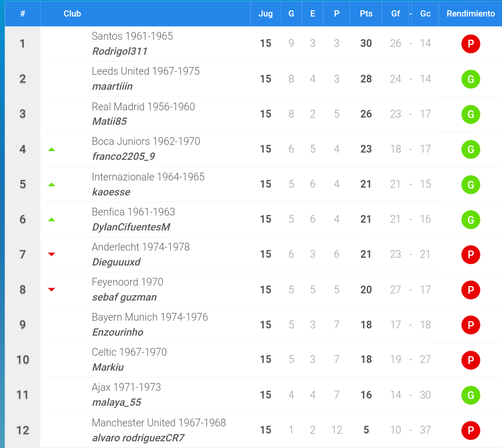Screen dimensions: 502x448
Task: Click the Jug column header
Action: pos(265,14)
